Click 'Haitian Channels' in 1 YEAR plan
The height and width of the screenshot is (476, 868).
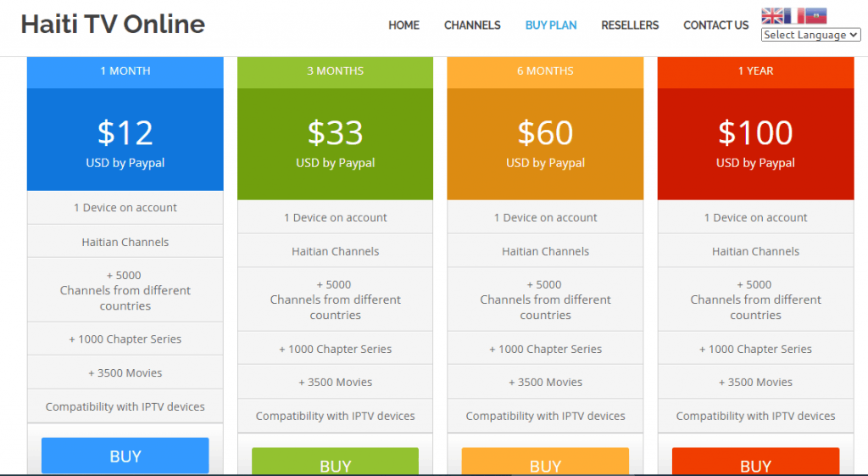755,252
